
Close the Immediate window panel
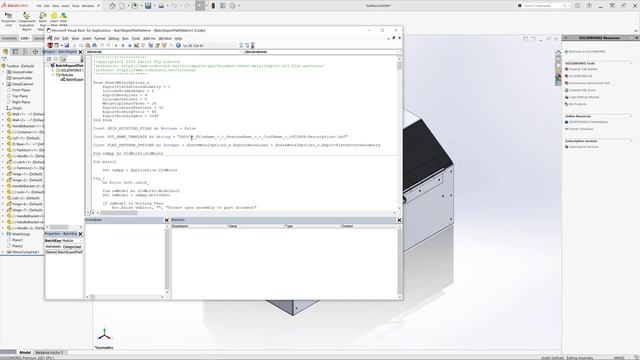(167, 220)
